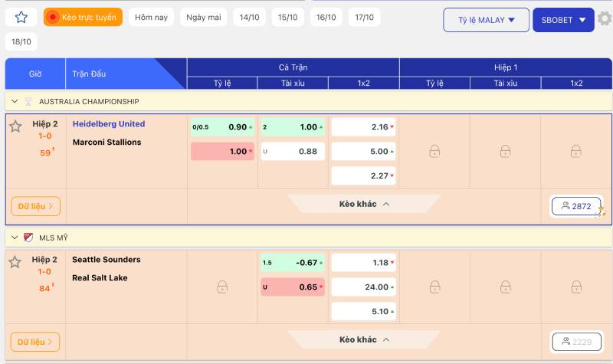
Task: Click the locked Tỷ lệ cell for Seattle Sounders
Action: pyautogui.click(x=222, y=287)
